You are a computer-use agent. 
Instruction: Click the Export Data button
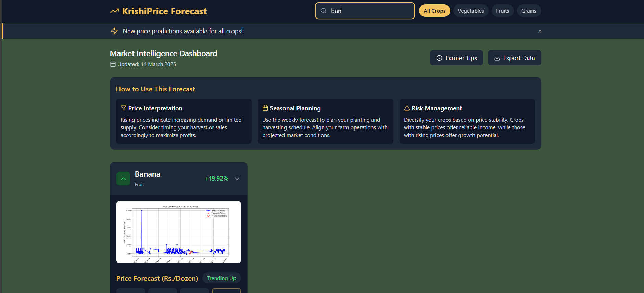(x=514, y=58)
